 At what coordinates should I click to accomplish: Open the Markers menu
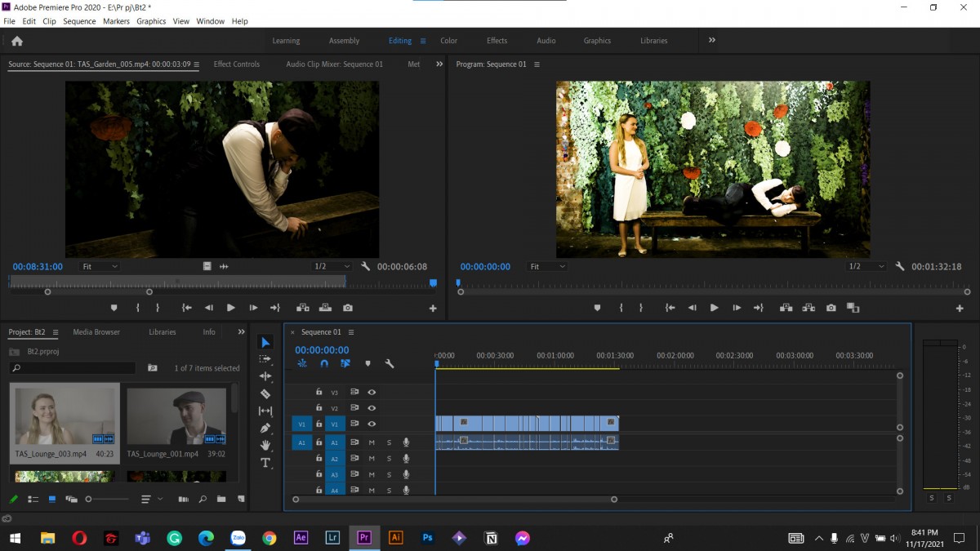116,21
